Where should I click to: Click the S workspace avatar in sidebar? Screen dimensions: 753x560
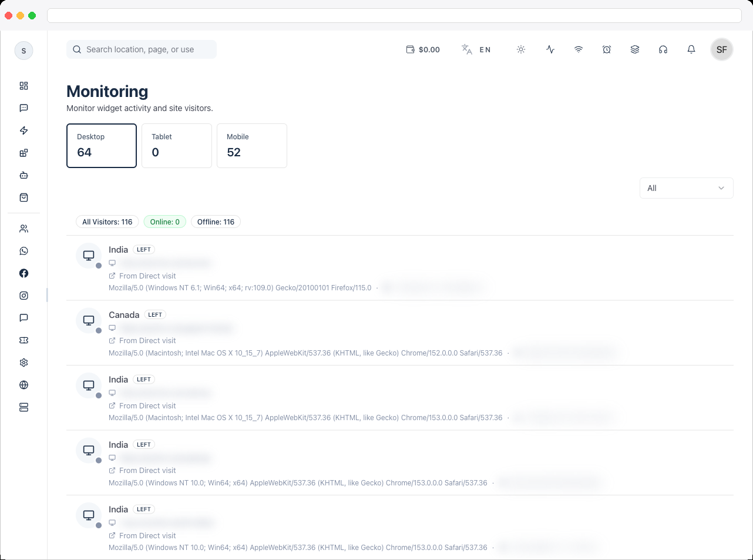[23, 51]
